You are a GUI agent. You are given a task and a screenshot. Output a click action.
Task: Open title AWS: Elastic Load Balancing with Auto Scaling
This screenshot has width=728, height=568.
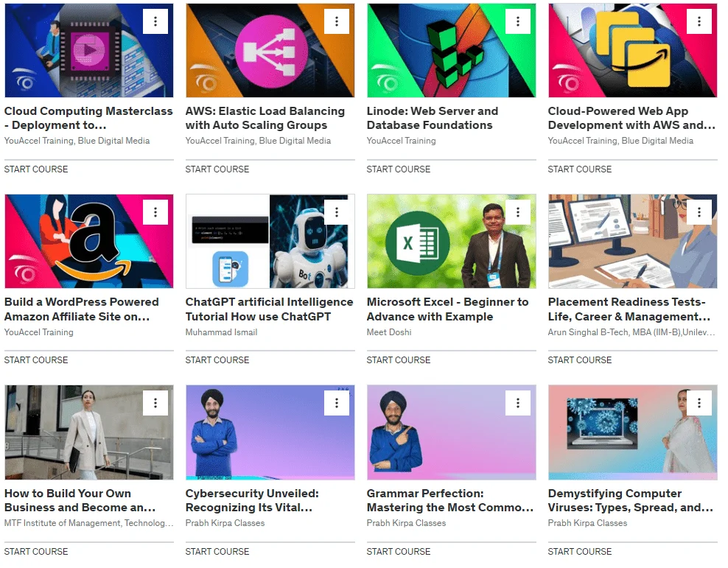265,119
